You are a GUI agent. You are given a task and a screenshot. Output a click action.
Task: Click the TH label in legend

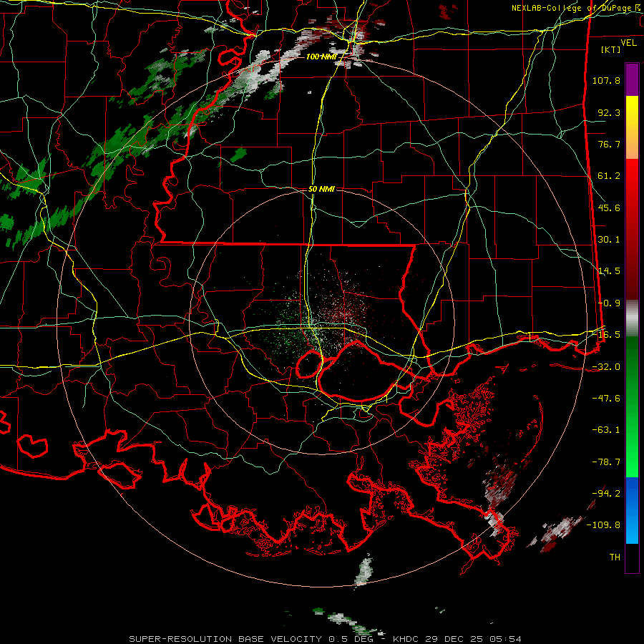coord(615,557)
